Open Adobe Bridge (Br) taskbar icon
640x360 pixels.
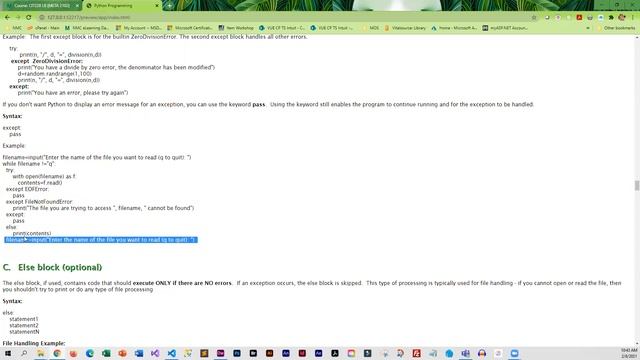pos(253,353)
